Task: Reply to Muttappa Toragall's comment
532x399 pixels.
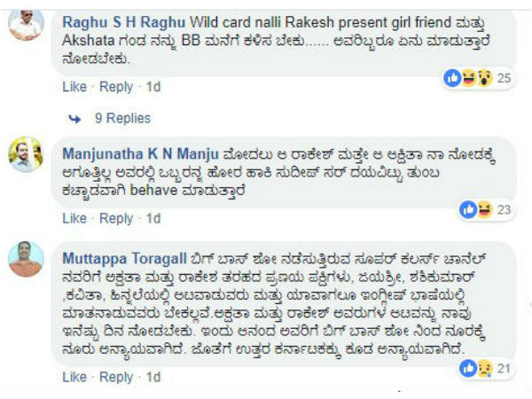Action: coord(116,378)
